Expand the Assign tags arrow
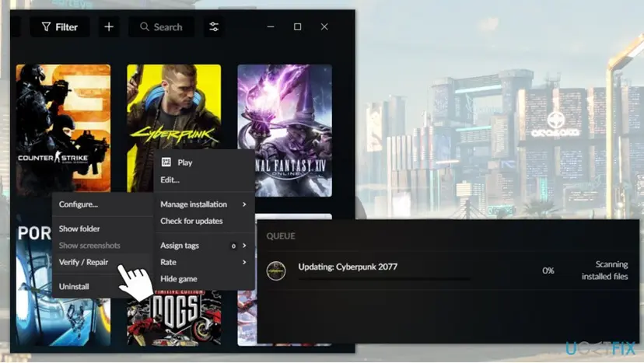Image resolution: width=644 pixels, height=363 pixels. pos(244,246)
